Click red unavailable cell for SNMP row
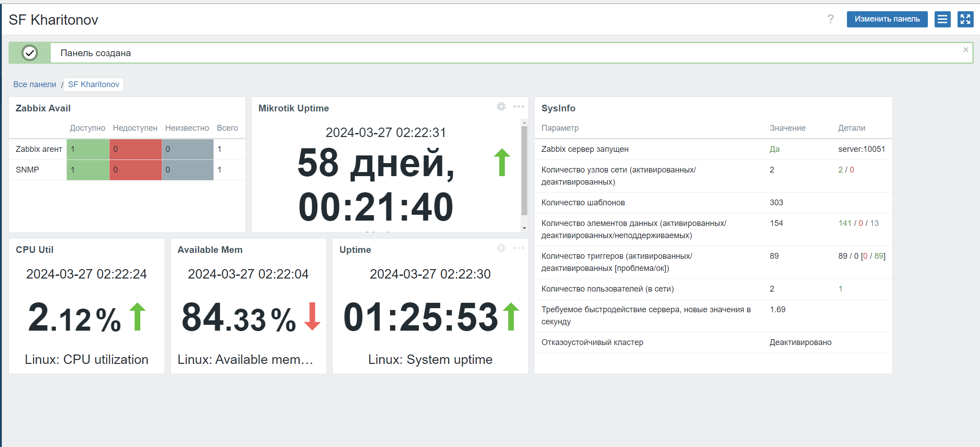 135,170
